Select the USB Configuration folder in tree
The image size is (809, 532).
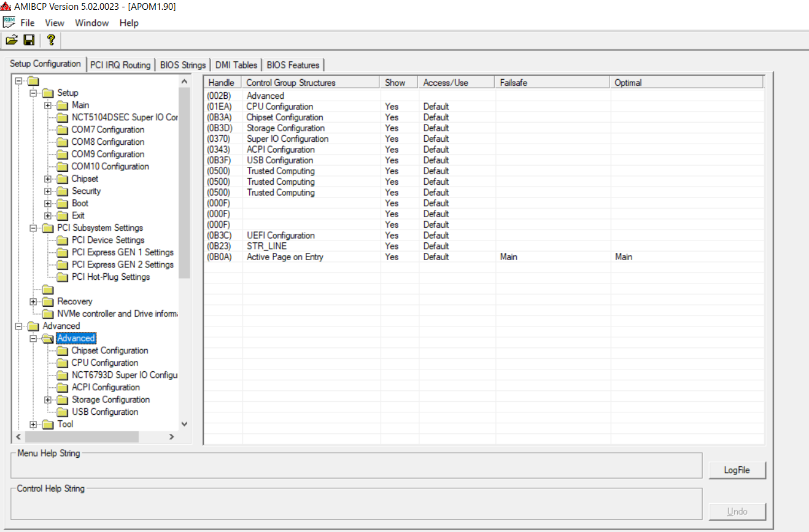tap(104, 412)
